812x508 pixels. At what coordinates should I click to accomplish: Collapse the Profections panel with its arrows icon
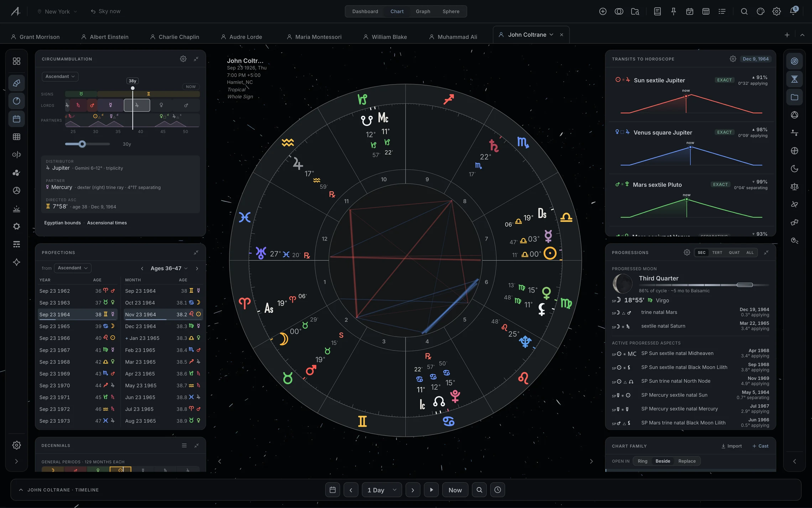[196, 252]
